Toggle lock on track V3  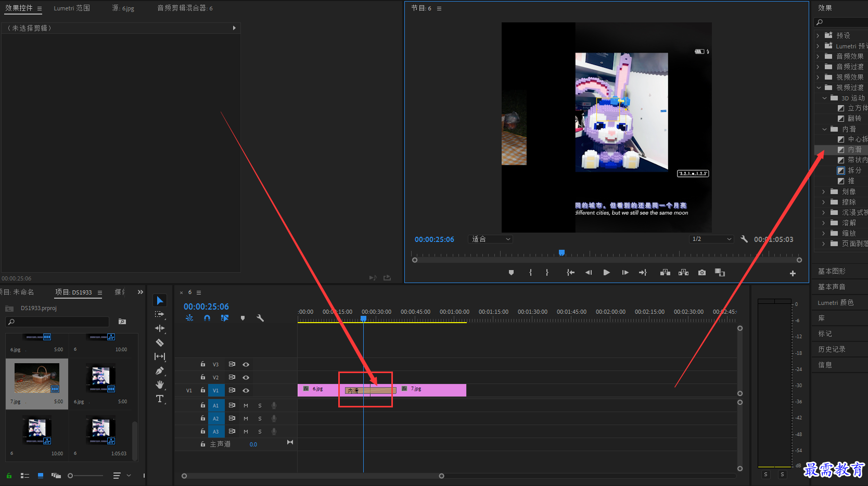pyautogui.click(x=203, y=364)
